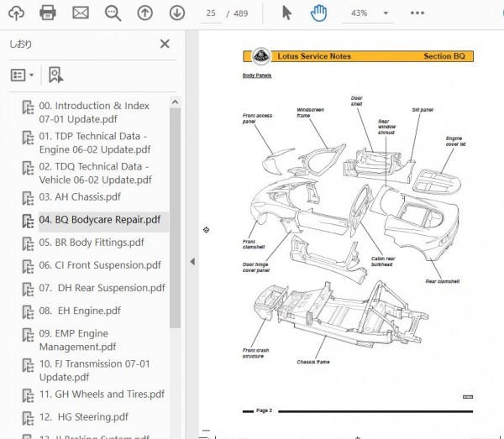Open bookmark 08. EH Engine.pdf
Image resolution: width=504 pixels, height=439 pixels.
[x=80, y=311]
